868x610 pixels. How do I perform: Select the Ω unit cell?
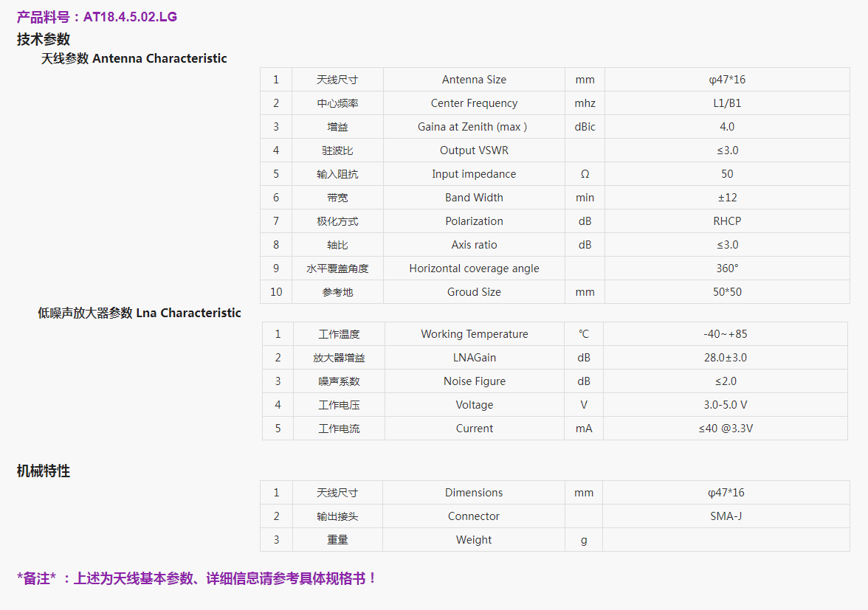(x=585, y=174)
